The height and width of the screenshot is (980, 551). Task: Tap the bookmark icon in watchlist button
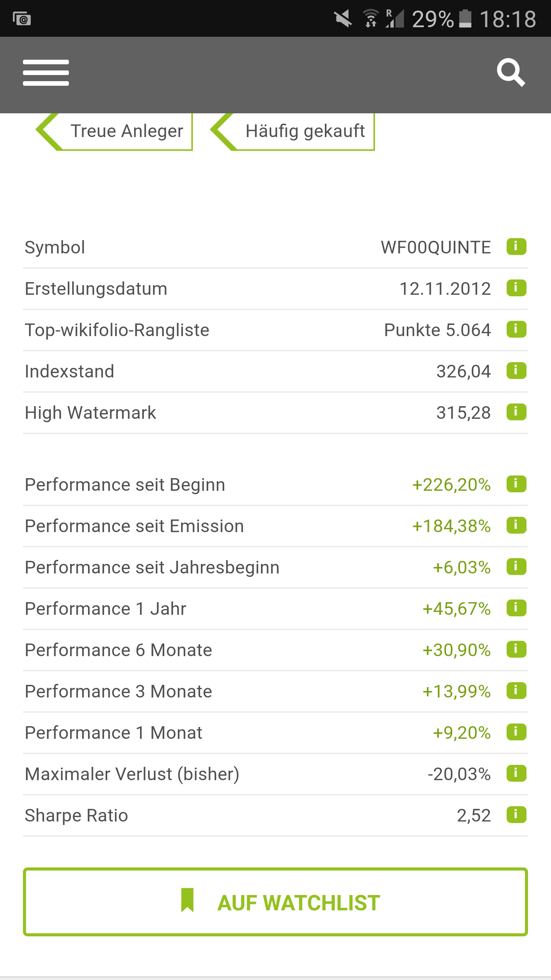pyautogui.click(x=187, y=900)
